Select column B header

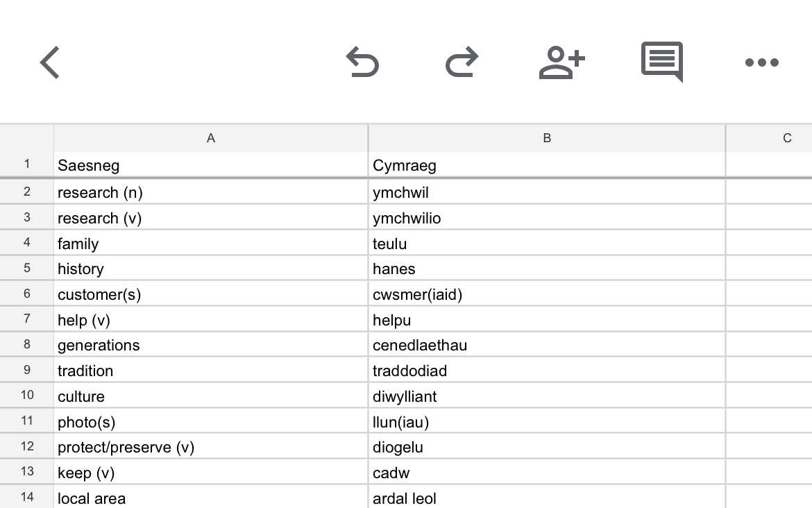[547, 138]
